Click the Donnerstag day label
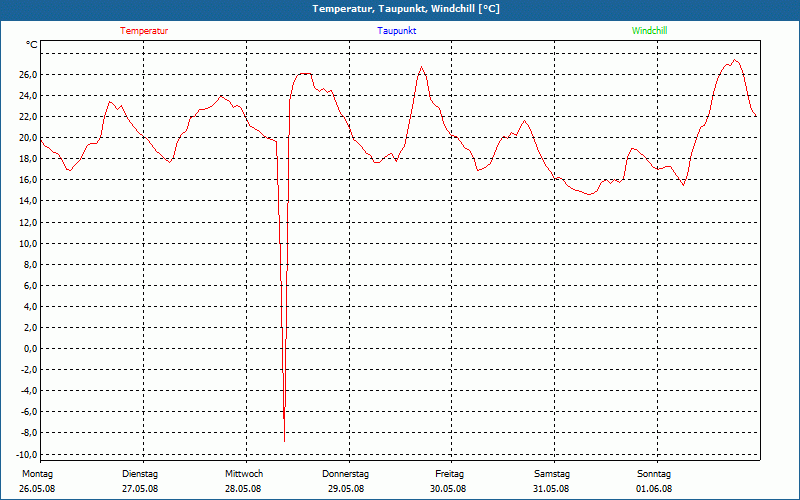This screenshot has height=500, width=800. pos(345,474)
